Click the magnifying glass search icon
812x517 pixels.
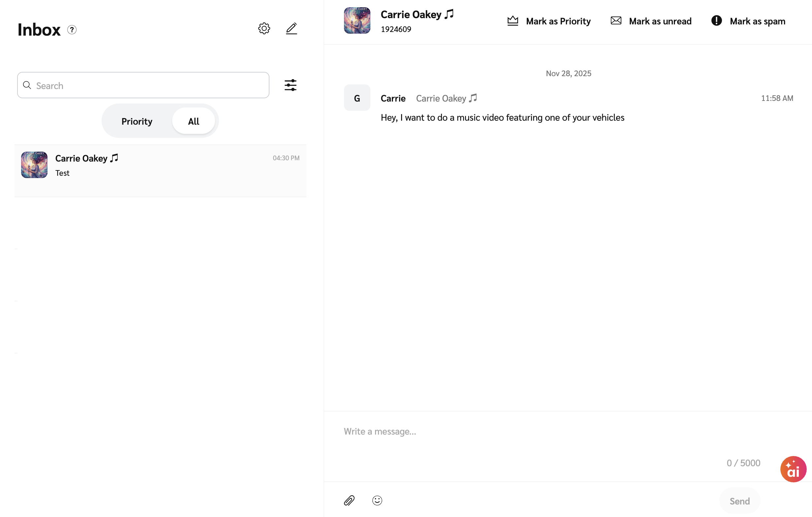click(x=27, y=85)
